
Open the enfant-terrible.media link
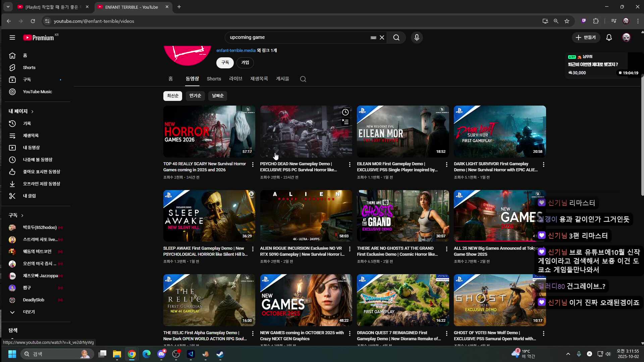coord(236,50)
